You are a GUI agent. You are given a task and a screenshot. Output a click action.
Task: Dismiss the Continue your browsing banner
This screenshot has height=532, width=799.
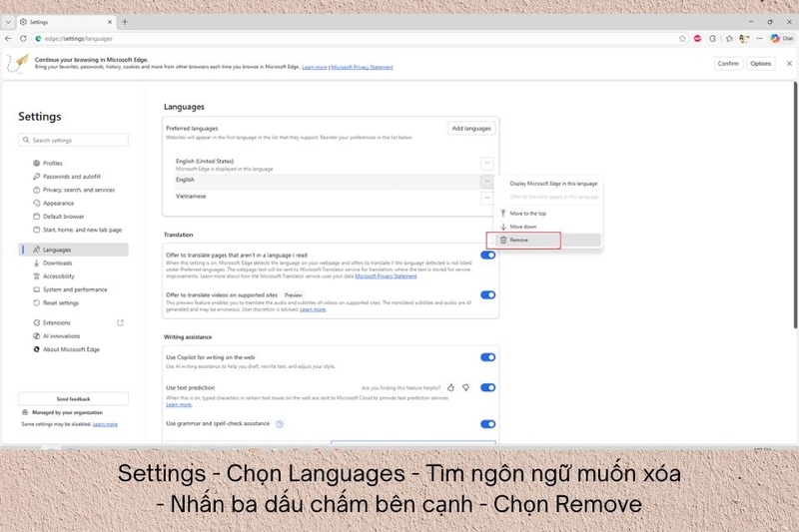[789, 64]
